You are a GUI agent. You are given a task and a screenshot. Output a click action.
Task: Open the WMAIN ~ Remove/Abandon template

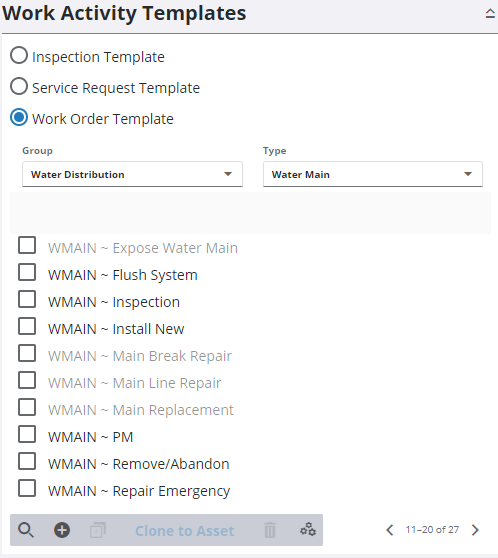(139, 464)
